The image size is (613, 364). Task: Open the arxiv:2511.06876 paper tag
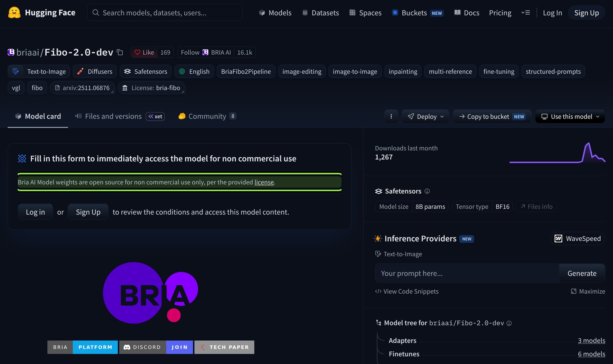[x=82, y=88]
